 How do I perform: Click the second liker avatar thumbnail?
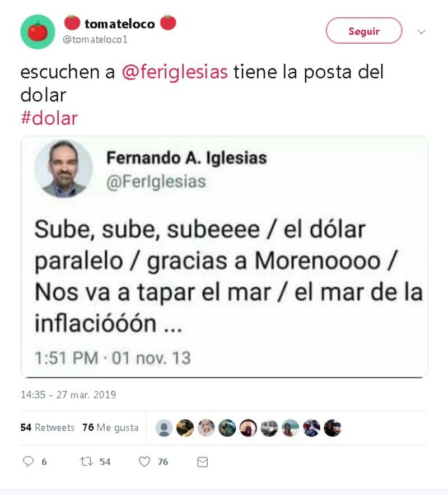(185, 428)
